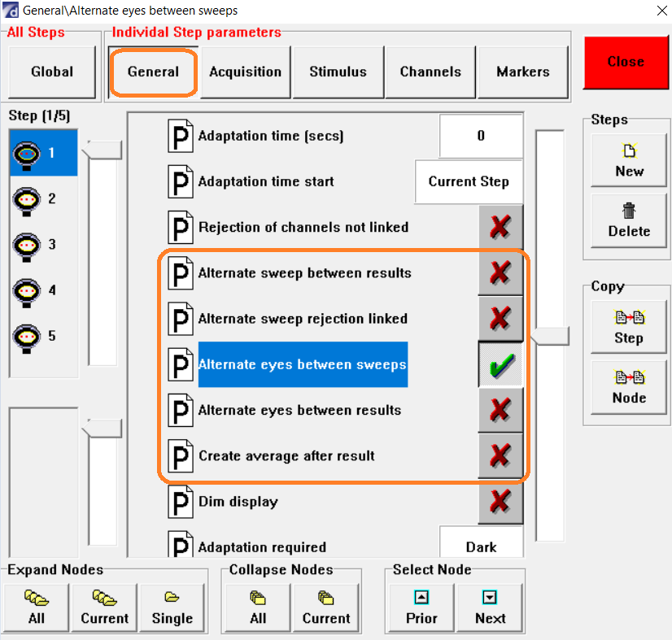Image resolution: width=672 pixels, height=640 pixels.
Task: Select Rejection of channels not linked label
Action: tap(303, 228)
